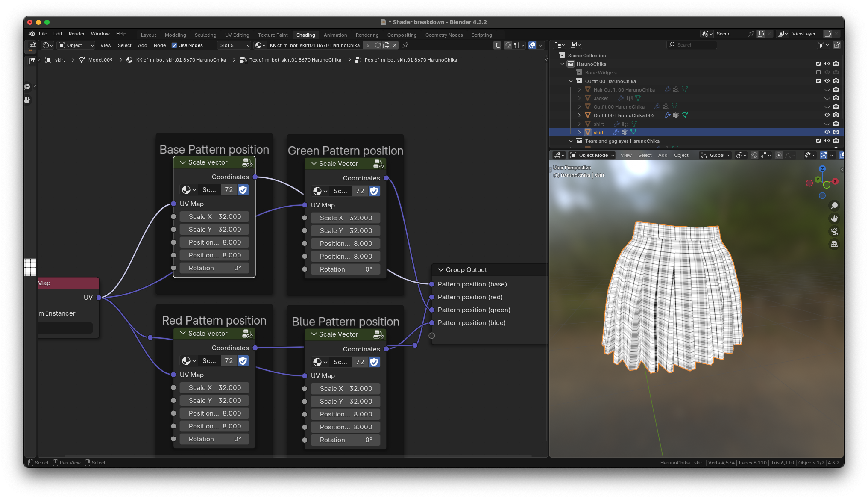Click the pan view hand icon in viewport
This screenshot has height=499, width=868.
coord(834,218)
